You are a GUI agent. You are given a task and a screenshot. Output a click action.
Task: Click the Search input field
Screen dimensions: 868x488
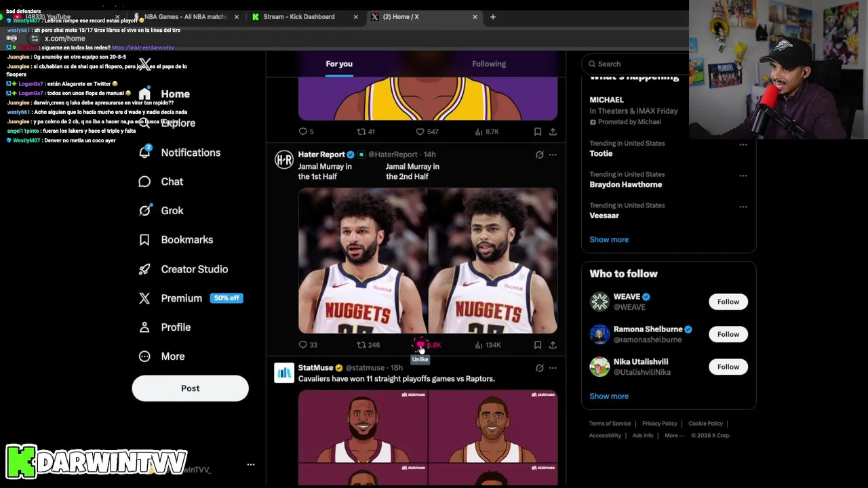click(x=636, y=64)
